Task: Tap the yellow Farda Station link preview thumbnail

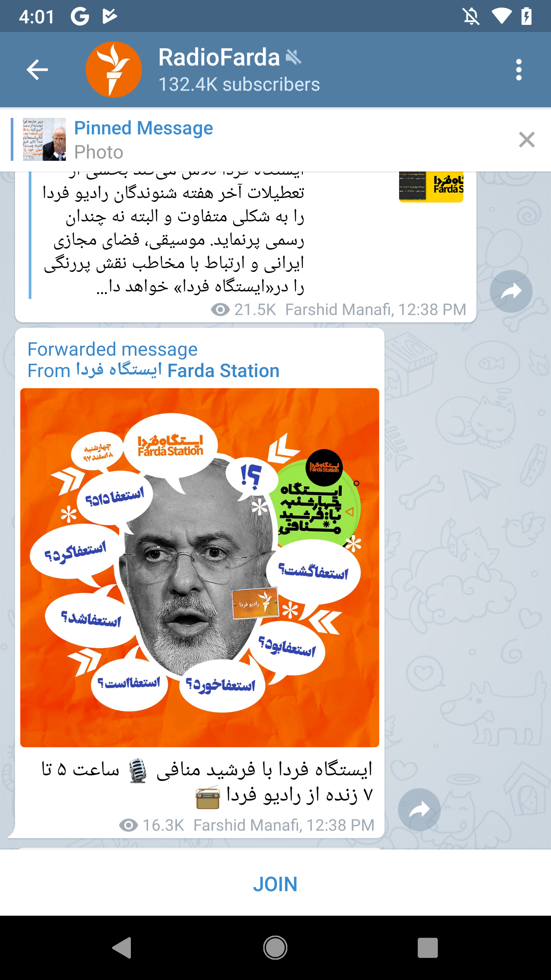Action: coord(431,187)
